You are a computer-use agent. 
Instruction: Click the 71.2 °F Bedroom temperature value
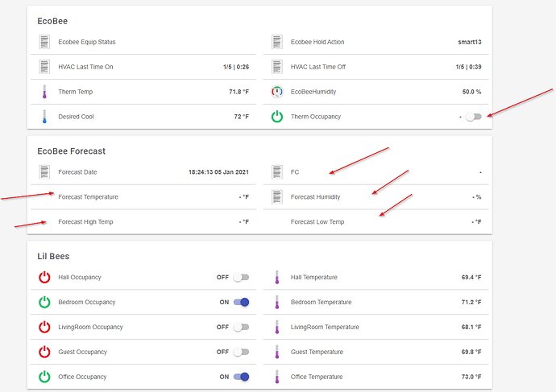pos(471,302)
